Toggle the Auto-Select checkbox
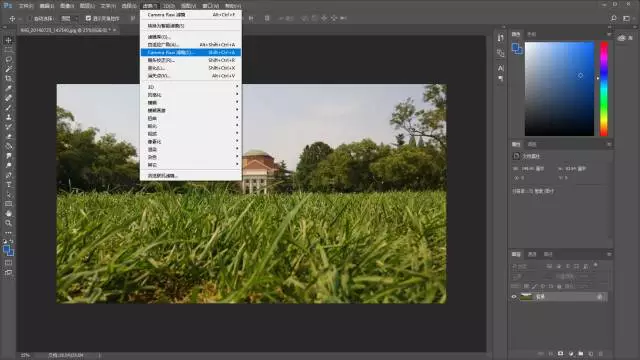The image size is (640, 360). tap(29, 18)
